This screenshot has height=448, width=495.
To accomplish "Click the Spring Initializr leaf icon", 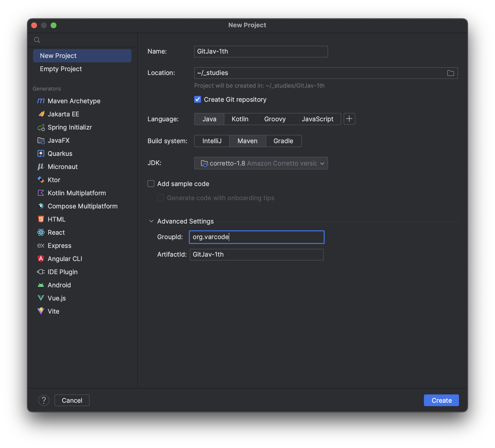I will pyautogui.click(x=41, y=127).
